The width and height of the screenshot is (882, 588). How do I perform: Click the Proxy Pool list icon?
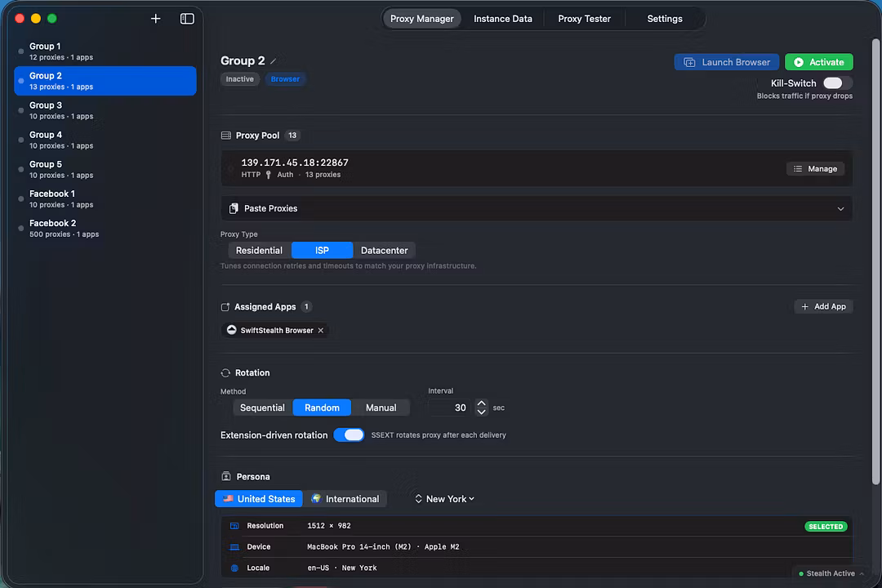pos(226,136)
